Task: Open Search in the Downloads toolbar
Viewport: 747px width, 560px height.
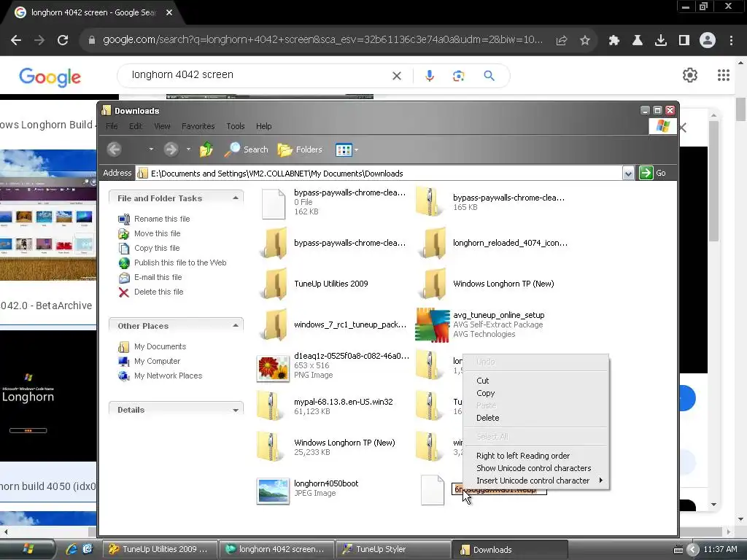Action: pyautogui.click(x=246, y=149)
